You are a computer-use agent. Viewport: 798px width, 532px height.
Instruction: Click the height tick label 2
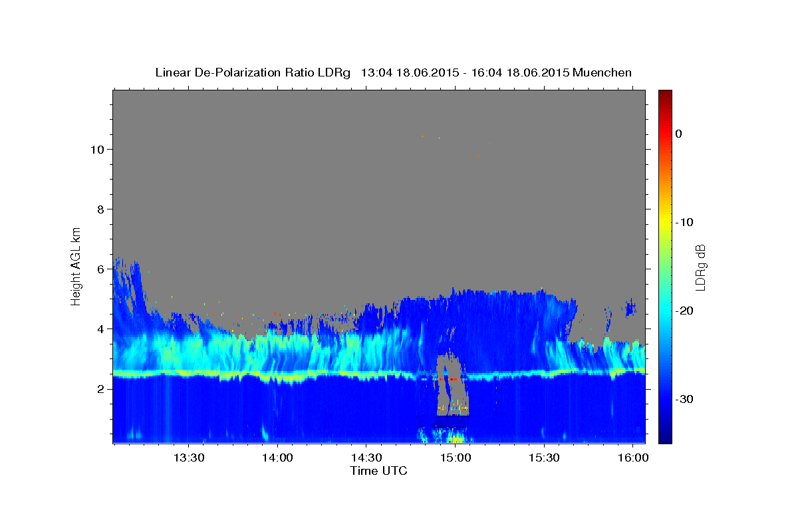100,388
